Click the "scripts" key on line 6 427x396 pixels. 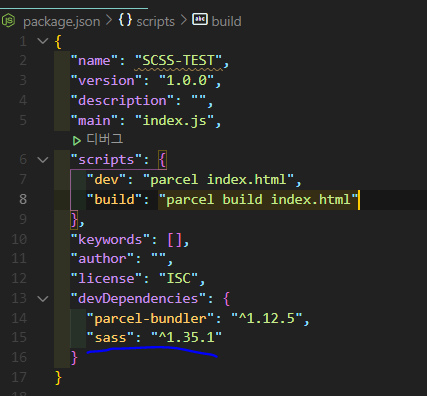click(x=106, y=160)
